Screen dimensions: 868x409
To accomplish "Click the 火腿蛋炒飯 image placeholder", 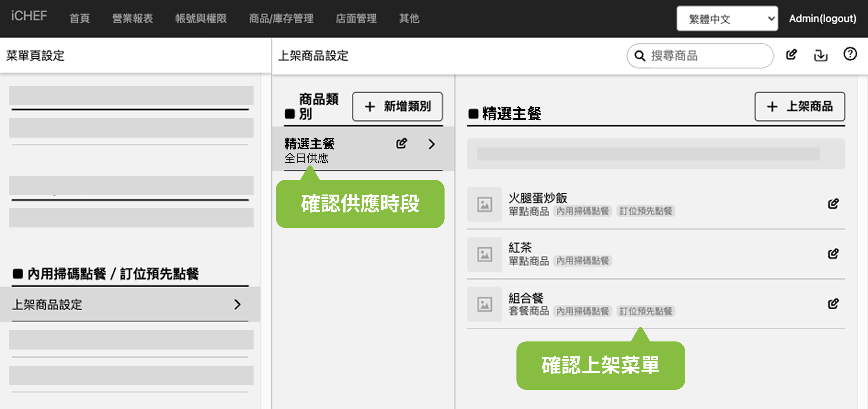I will pyautogui.click(x=484, y=204).
